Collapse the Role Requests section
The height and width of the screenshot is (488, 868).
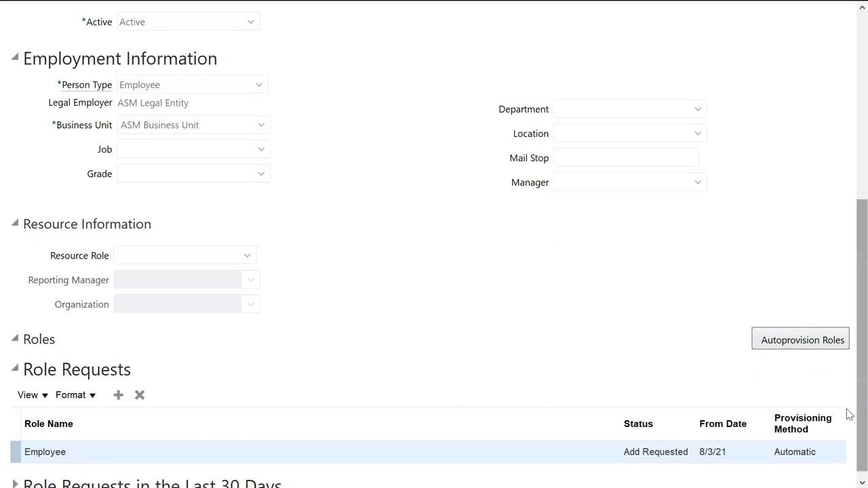pos(15,368)
